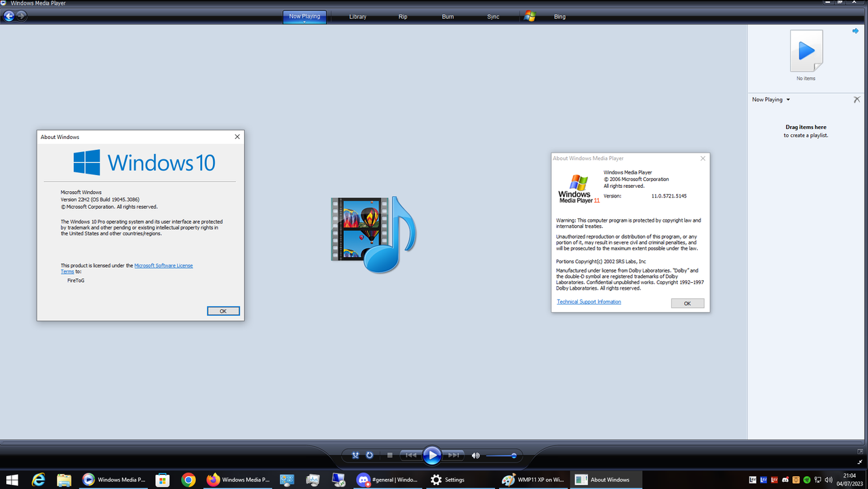The image size is (868, 489).
Task: Open the Microsoft Software License Terms link
Action: tap(163, 265)
